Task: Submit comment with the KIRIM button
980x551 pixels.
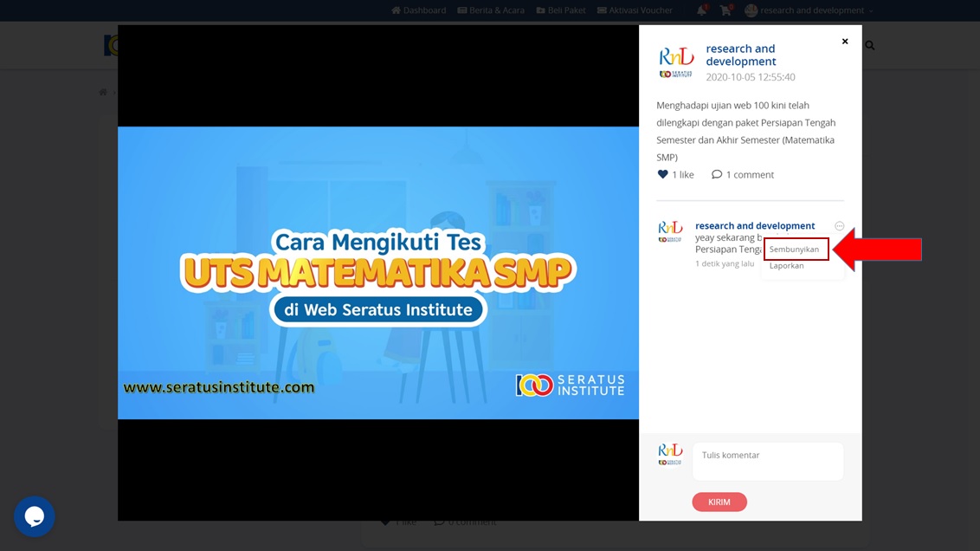Action: click(x=719, y=502)
